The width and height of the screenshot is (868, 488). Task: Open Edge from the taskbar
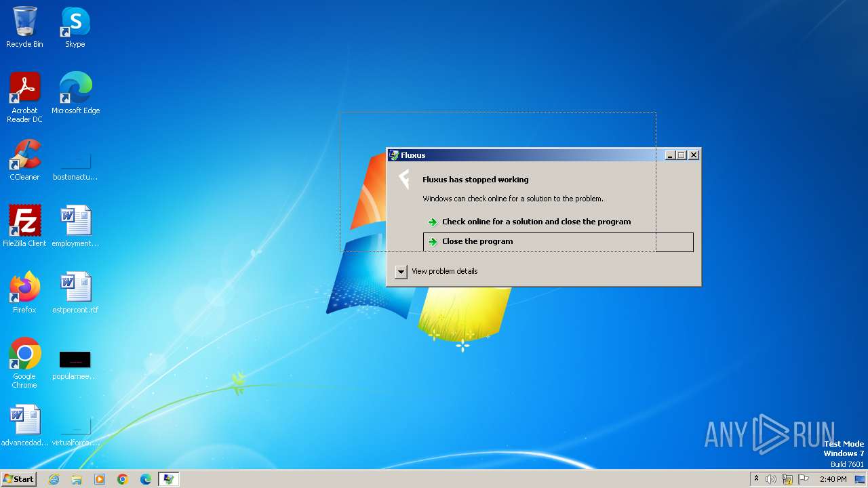(146, 479)
